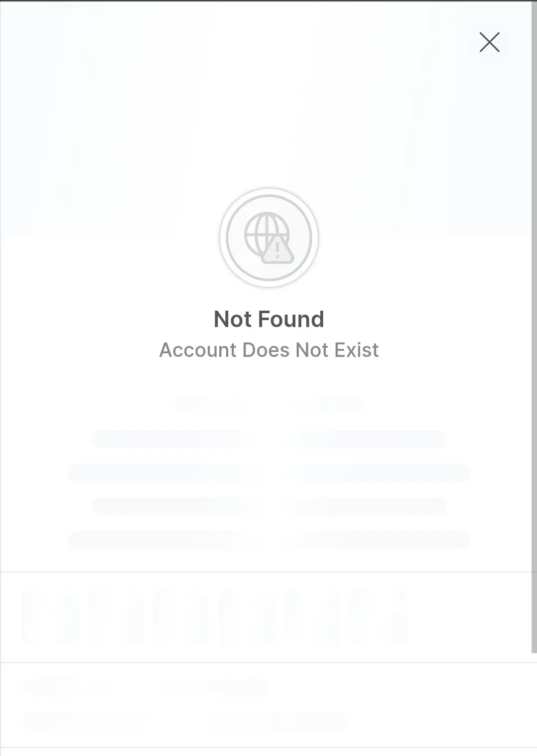Click the 'Account Does Not Exist' message

269,350
